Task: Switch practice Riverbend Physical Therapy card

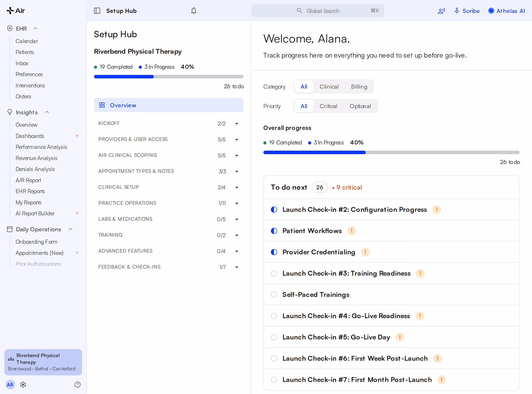Action: (43, 362)
